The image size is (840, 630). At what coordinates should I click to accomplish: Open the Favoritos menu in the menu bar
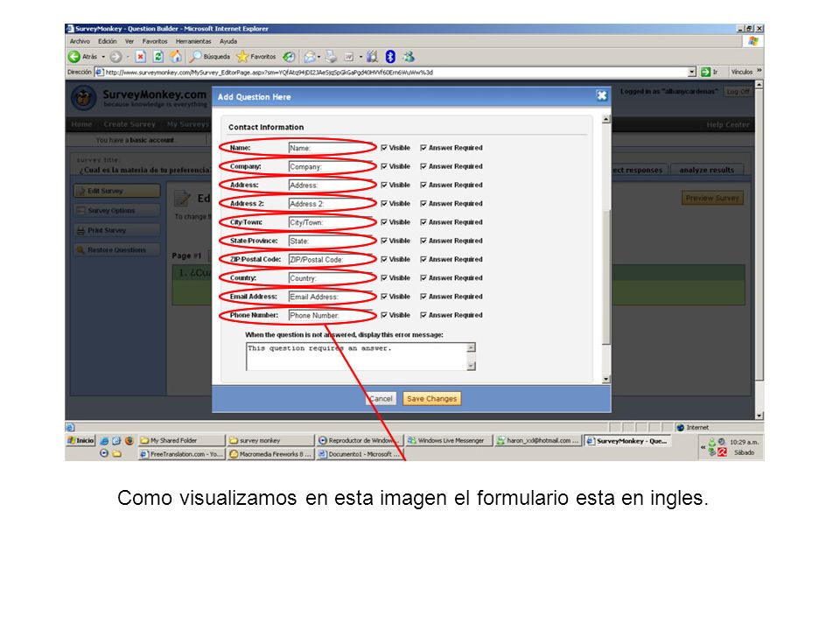pyautogui.click(x=154, y=41)
